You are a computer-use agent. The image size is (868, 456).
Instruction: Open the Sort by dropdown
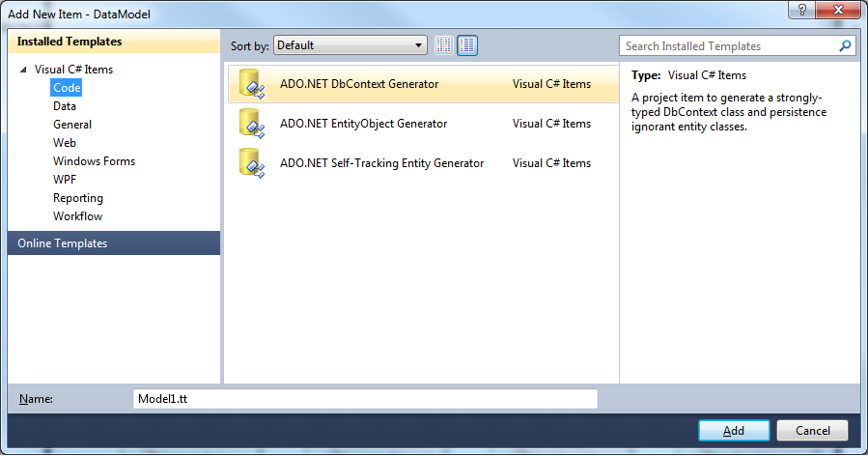tap(350, 45)
